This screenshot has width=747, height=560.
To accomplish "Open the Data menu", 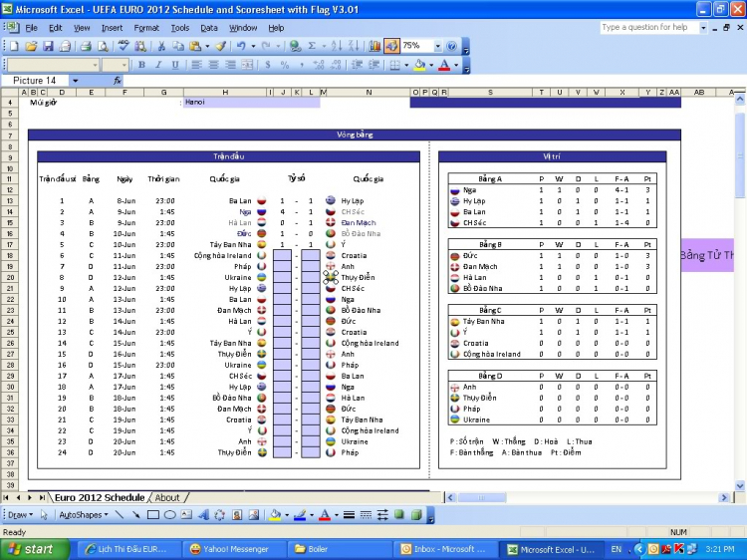I will pos(209,28).
